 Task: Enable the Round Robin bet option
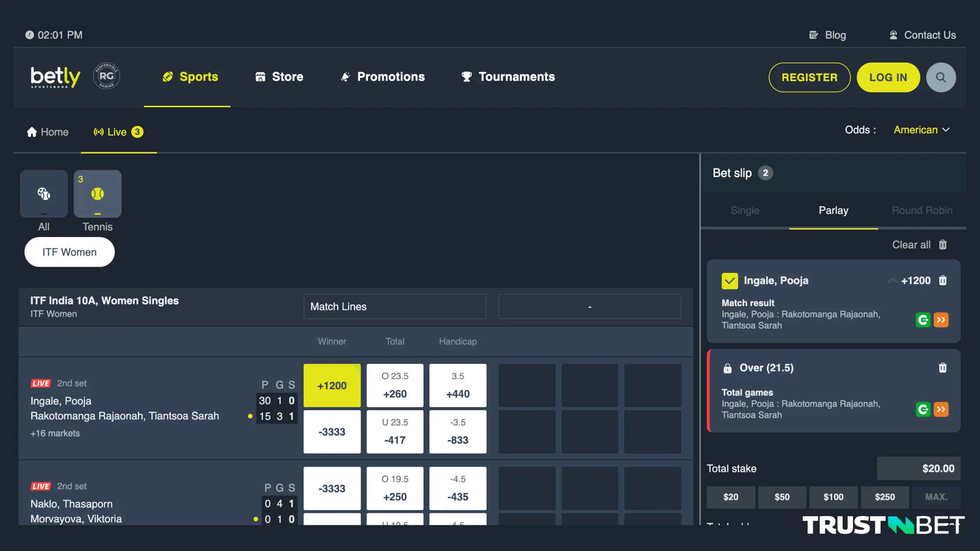(x=922, y=211)
